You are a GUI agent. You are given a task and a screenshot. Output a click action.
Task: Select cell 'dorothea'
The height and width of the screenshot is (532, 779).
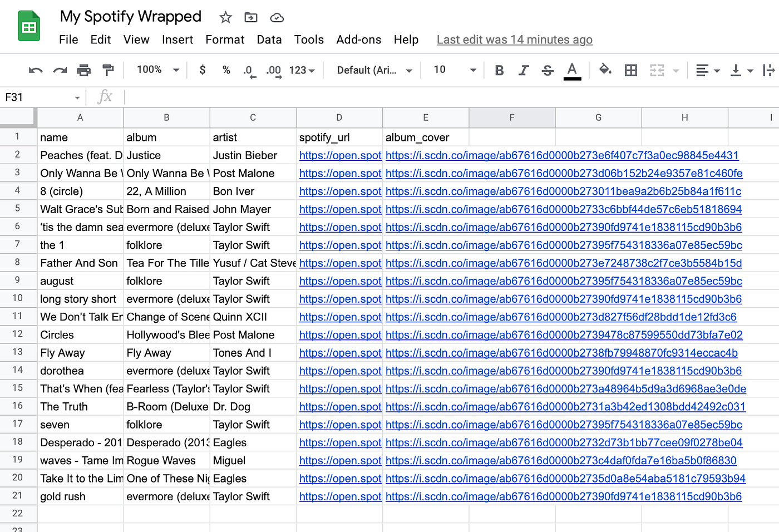point(80,371)
